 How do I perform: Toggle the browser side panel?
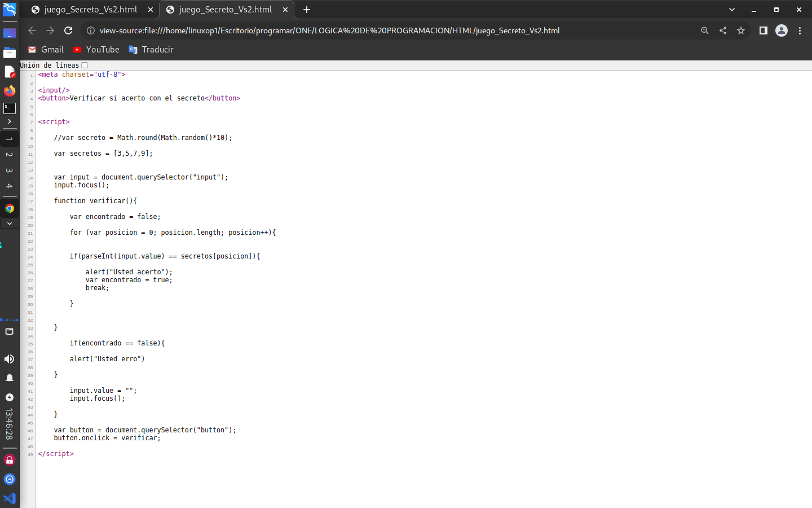tap(763, 30)
